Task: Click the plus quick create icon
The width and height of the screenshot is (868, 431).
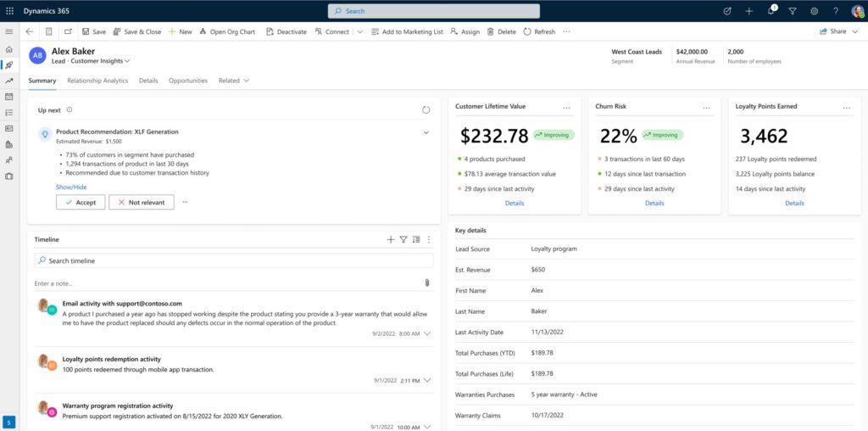Action: tap(749, 11)
